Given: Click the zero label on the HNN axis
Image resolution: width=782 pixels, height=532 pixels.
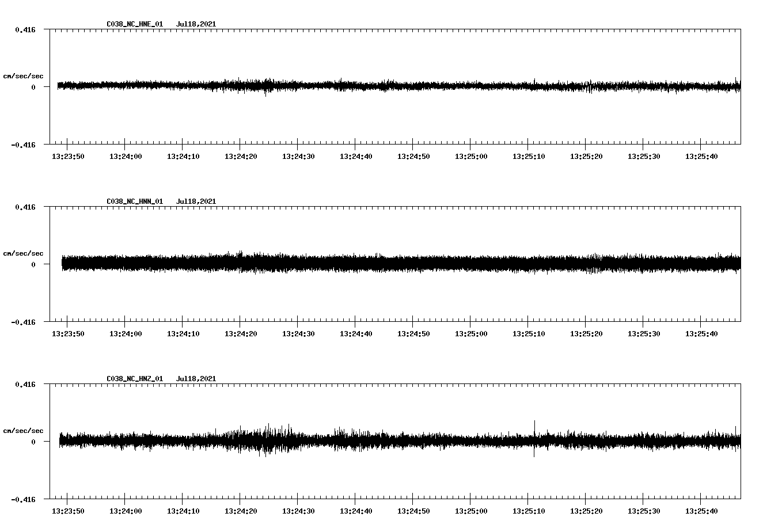Looking at the screenshot, I should click(33, 264).
